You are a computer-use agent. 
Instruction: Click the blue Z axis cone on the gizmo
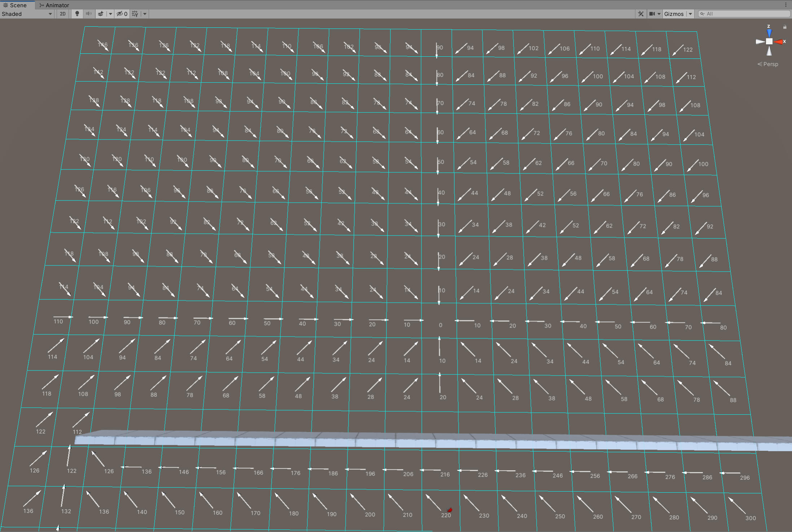coord(769,33)
